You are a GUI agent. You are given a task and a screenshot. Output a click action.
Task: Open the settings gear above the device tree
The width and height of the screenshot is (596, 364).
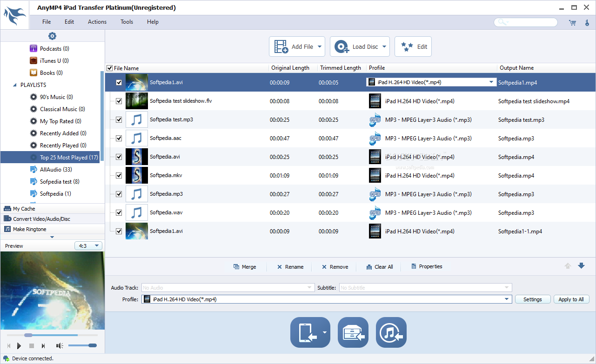tap(52, 36)
